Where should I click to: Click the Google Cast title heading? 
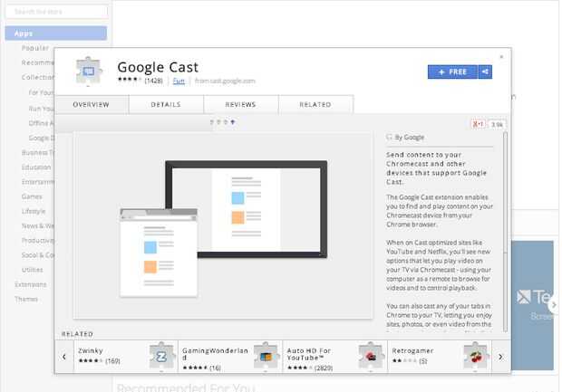(x=158, y=67)
